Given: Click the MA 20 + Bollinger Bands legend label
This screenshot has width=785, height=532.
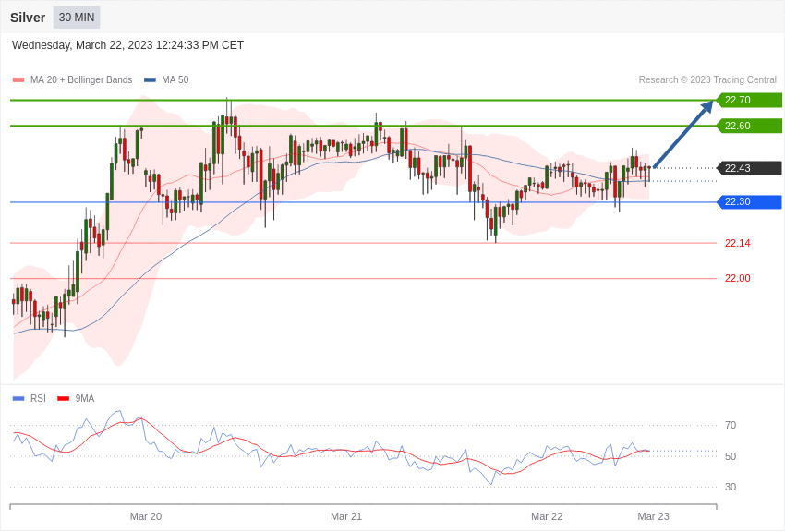Looking at the screenshot, I should point(81,79).
